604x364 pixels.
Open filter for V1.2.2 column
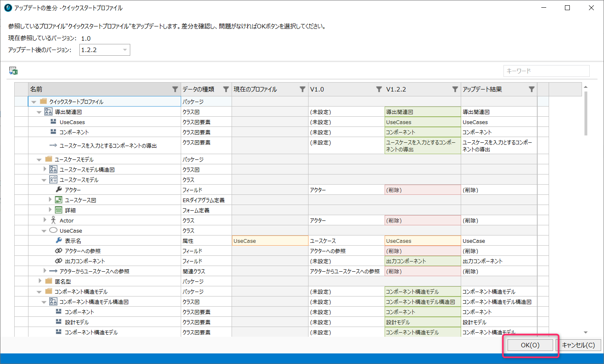(x=455, y=89)
